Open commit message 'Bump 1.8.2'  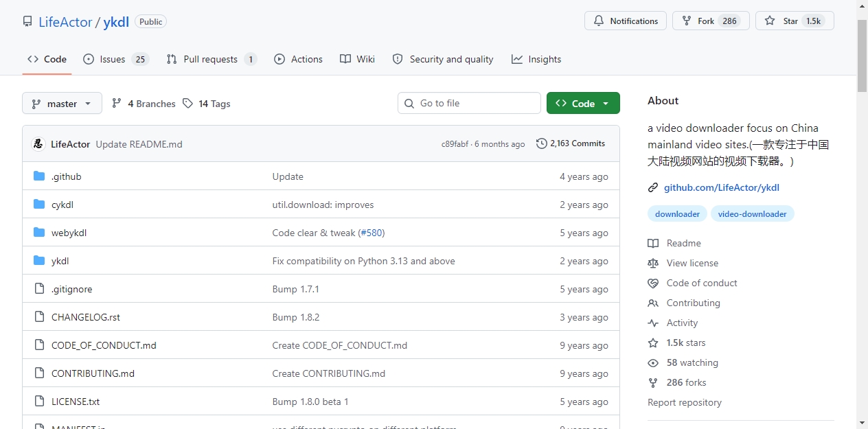pos(296,317)
